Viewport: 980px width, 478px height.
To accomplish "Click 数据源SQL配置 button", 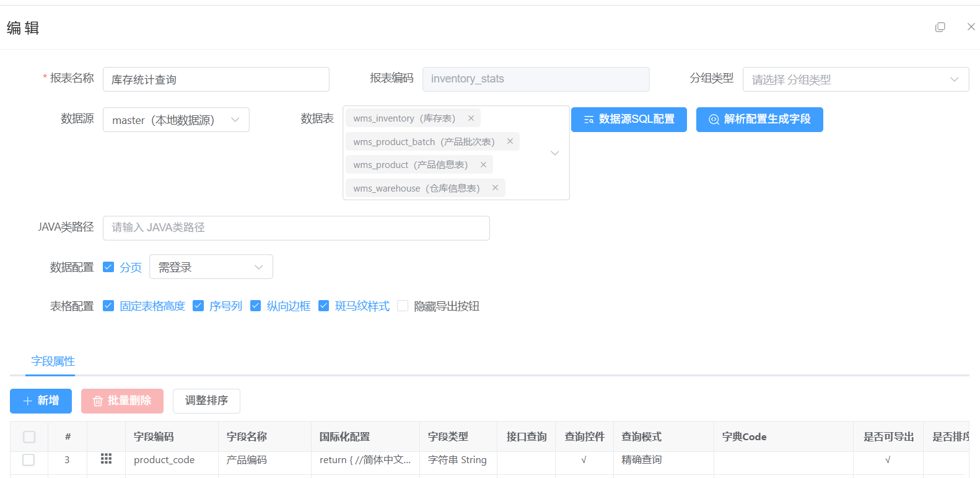I will click(629, 120).
